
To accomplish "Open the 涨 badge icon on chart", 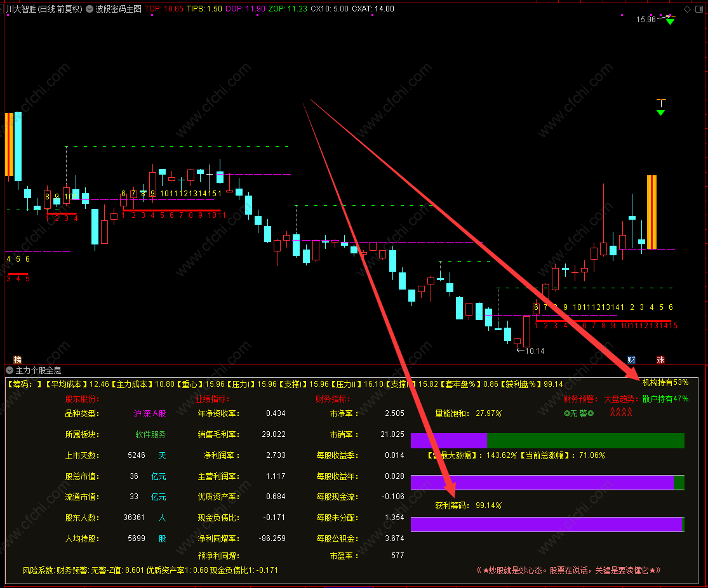I will click(660, 359).
